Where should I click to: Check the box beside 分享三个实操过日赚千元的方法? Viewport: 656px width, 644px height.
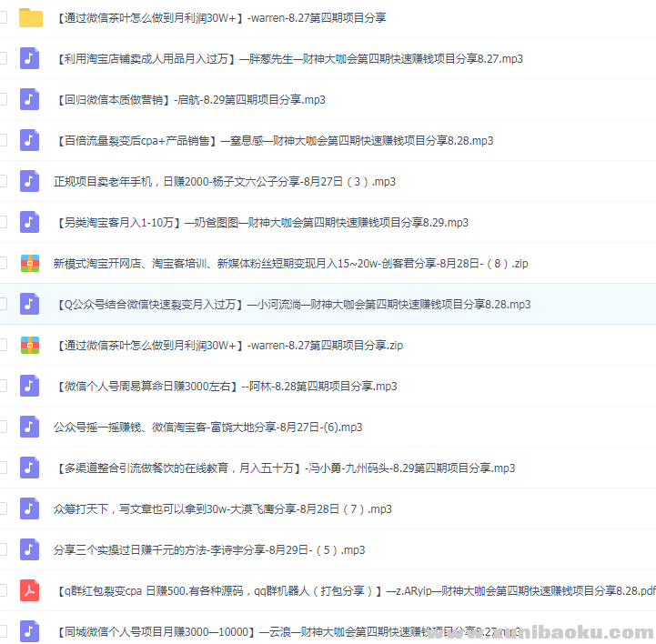click(3, 549)
